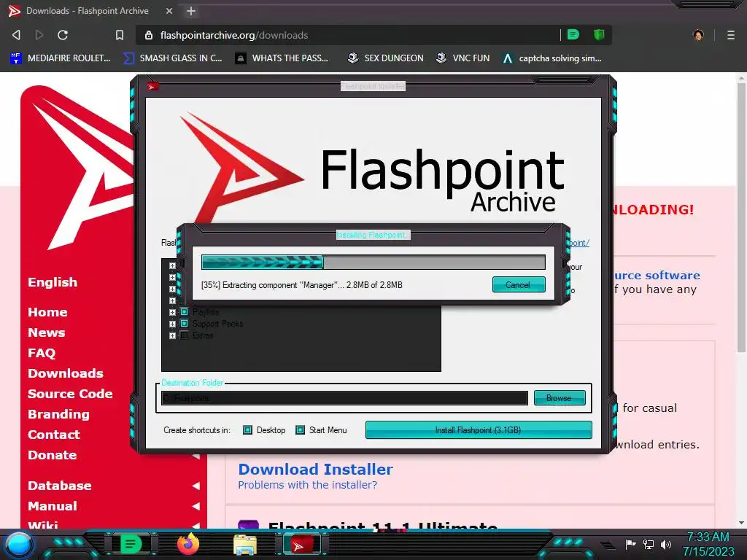Open the VNC FUN bookmark
Viewport: 747px width, 560px height.
[463, 58]
